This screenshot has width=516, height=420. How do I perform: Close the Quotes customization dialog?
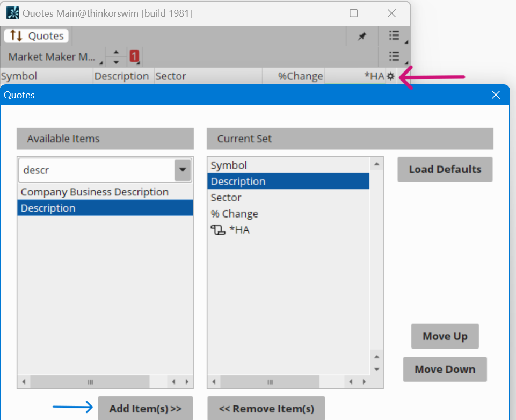(496, 95)
